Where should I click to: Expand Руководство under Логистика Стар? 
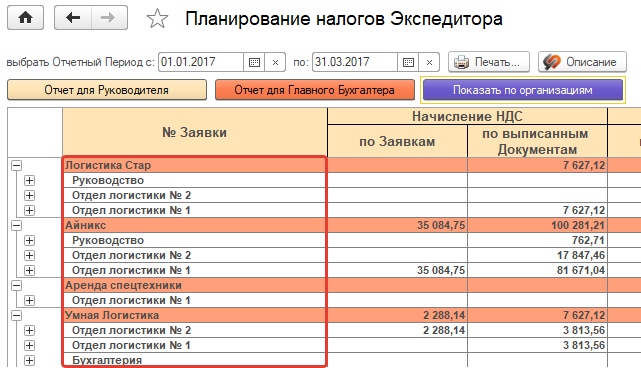coord(29,180)
